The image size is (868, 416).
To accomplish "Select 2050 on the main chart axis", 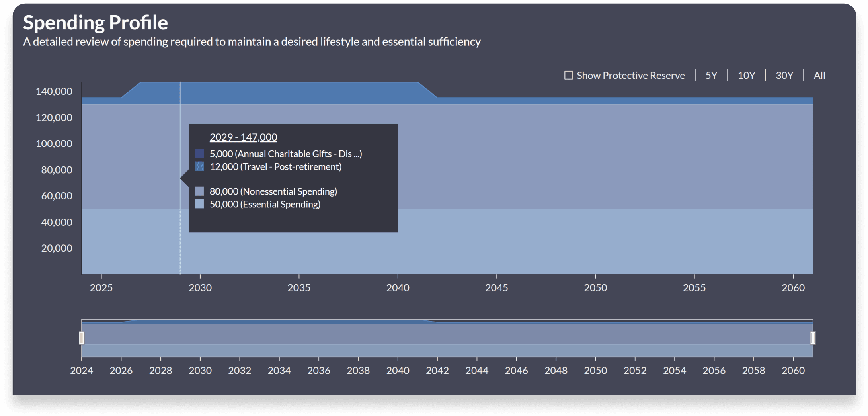I will tap(595, 287).
